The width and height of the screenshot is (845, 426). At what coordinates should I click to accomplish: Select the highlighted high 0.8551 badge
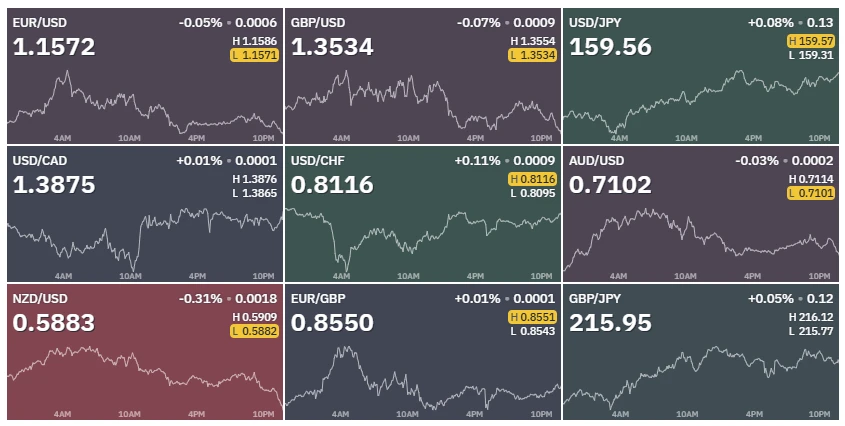532,317
